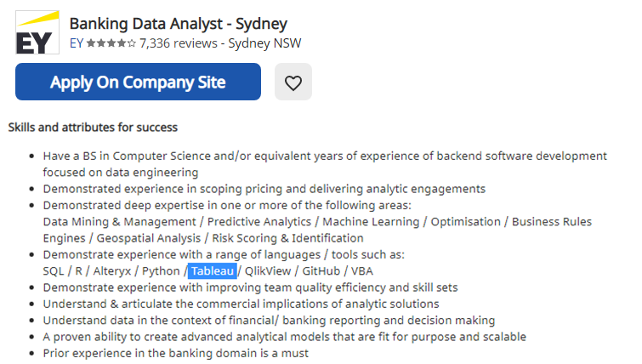Click the Machine Learning text

[x=371, y=222]
